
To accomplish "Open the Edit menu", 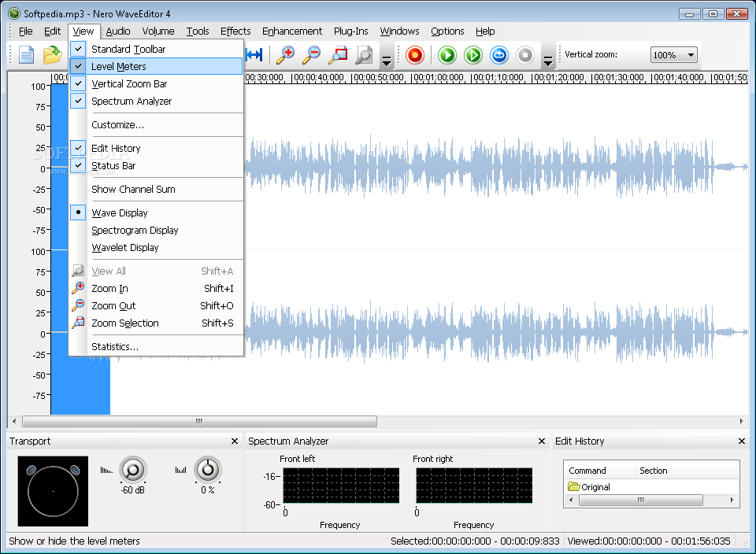I will 52,31.
